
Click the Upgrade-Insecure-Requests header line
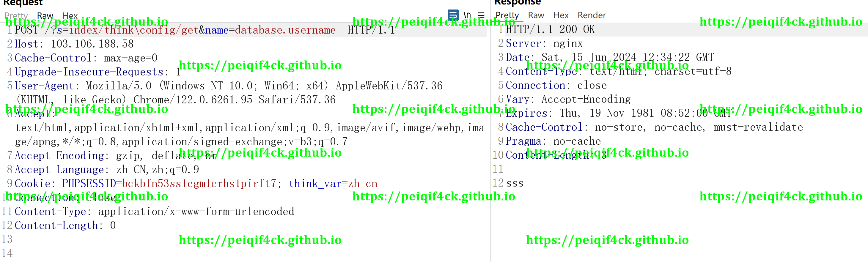[x=98, y=72]
